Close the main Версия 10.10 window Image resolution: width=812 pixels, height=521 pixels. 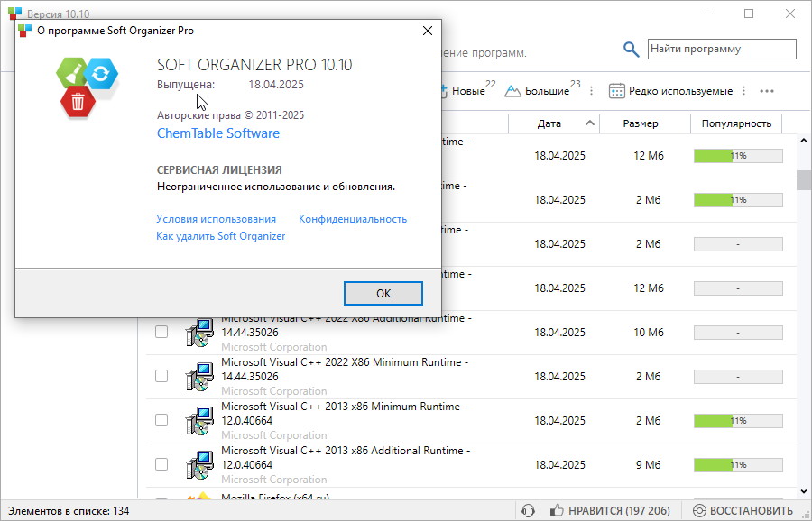[x=790, y=14]
